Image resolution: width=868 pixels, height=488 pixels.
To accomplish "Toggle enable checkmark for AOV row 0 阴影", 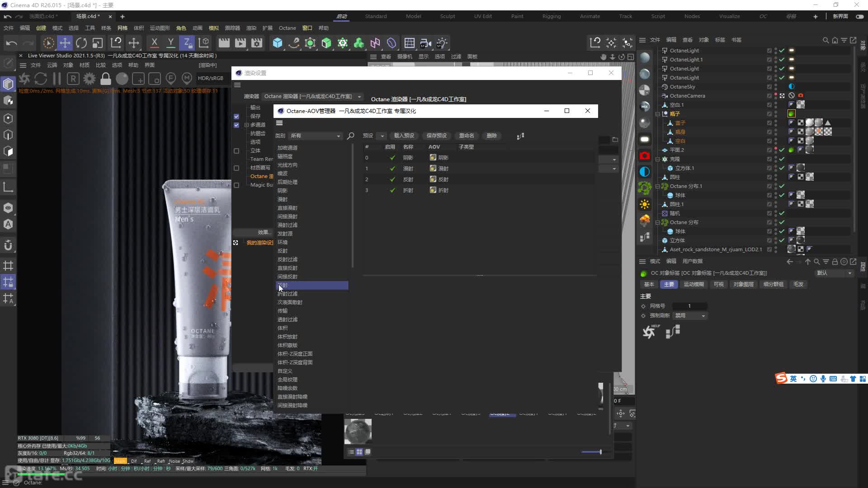I will click(392, 158).
